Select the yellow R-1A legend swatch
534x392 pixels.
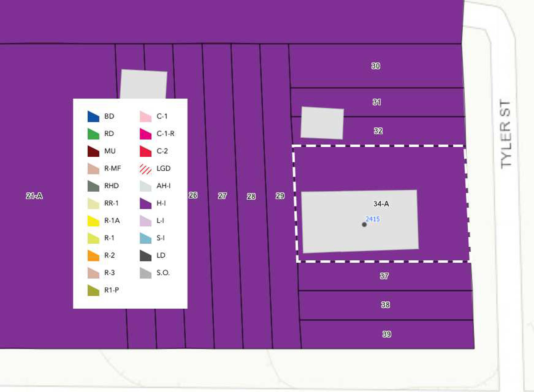[93, 221]
